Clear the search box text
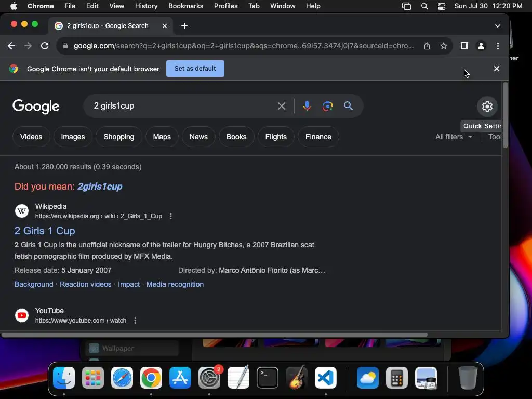 tap(281, 106)
